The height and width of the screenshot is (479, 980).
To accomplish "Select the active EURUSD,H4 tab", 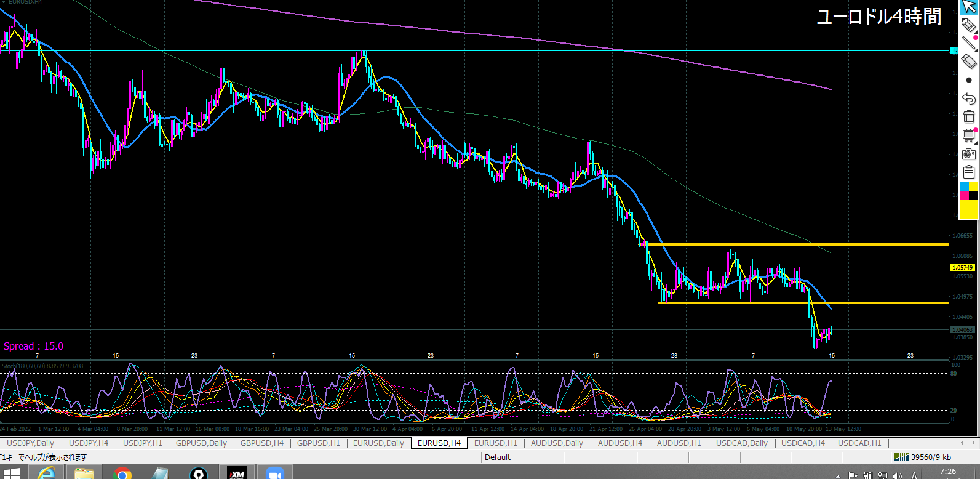I will click(439, 443).
